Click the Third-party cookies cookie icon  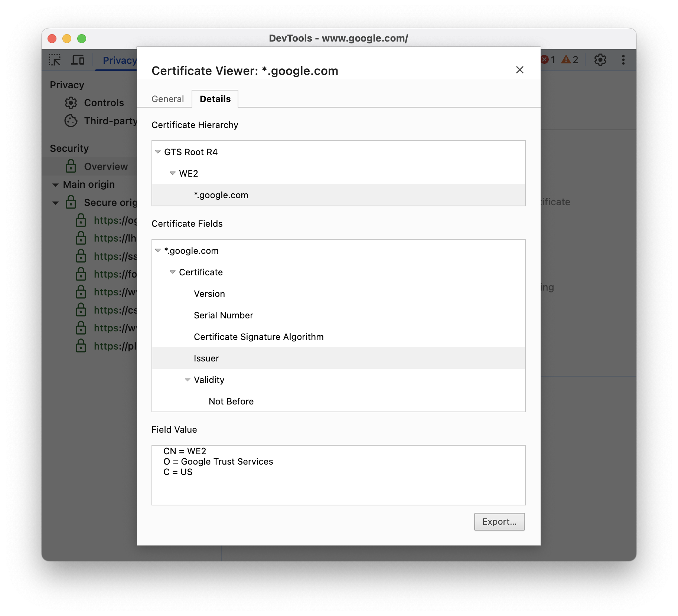click(x=71, y=121)
